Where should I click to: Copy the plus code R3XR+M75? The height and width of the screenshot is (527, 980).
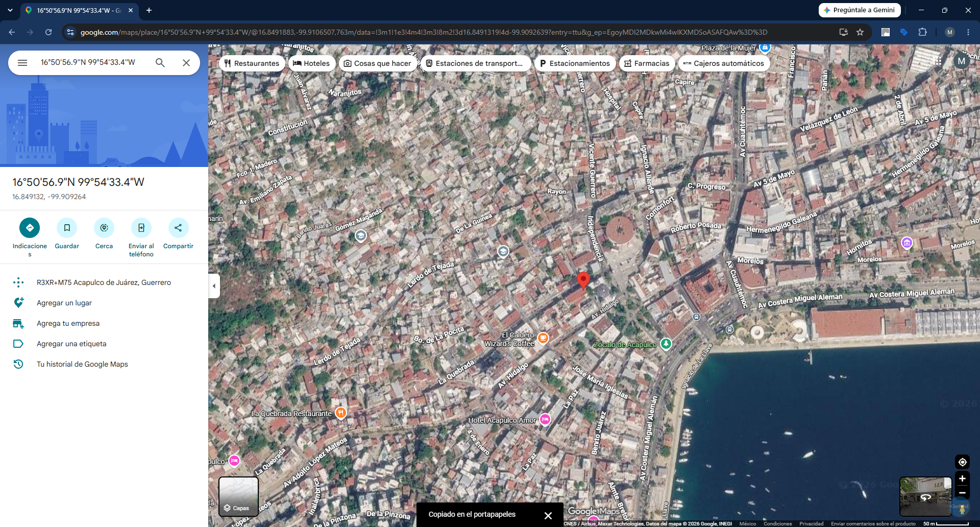(x=104, y=282)
